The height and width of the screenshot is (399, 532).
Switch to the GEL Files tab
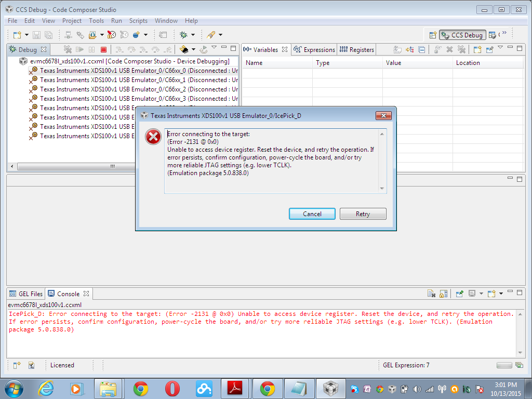pyautogui.click(x=26, y=294)
